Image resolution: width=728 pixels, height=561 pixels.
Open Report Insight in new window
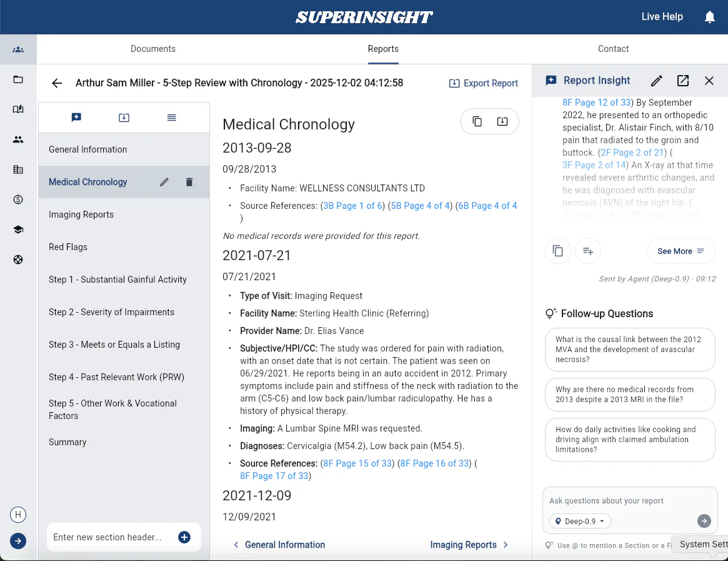[683, 81]
